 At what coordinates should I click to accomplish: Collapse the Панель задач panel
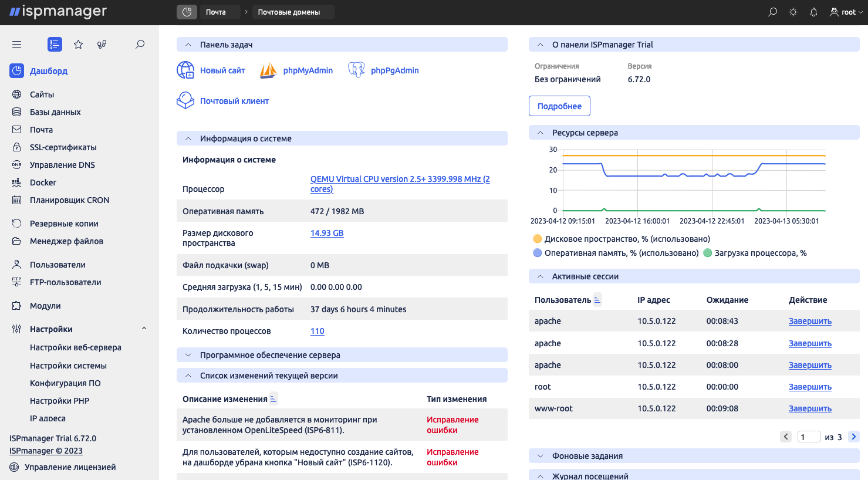pyautogui.click(x=188, y=45)
